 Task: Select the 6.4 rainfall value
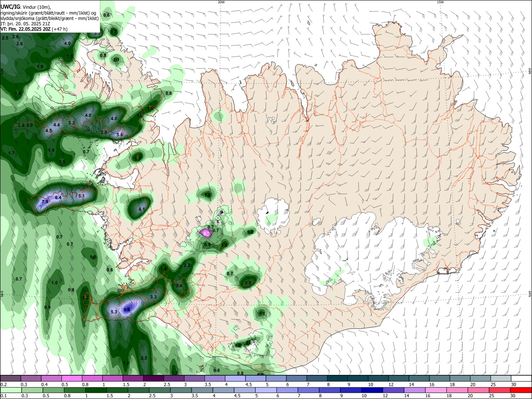click(58, 197)
